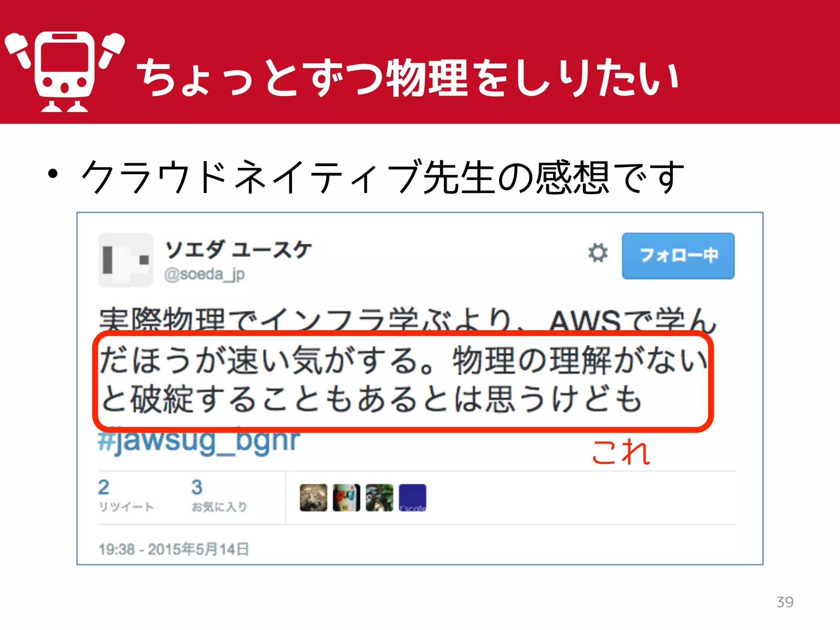Click the フォロー中 follow button

click(678, 256)
